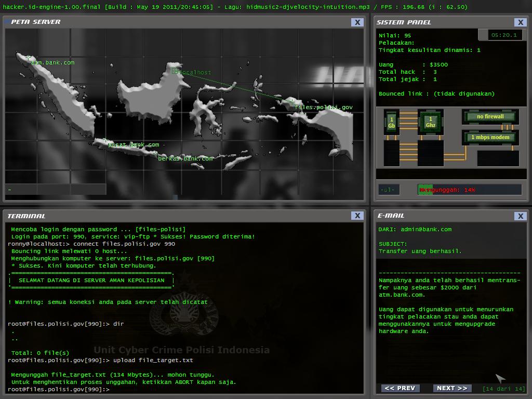The image size is (532, 399).
Task: Click the empty slot below the modem
Action: click(498, 158)
